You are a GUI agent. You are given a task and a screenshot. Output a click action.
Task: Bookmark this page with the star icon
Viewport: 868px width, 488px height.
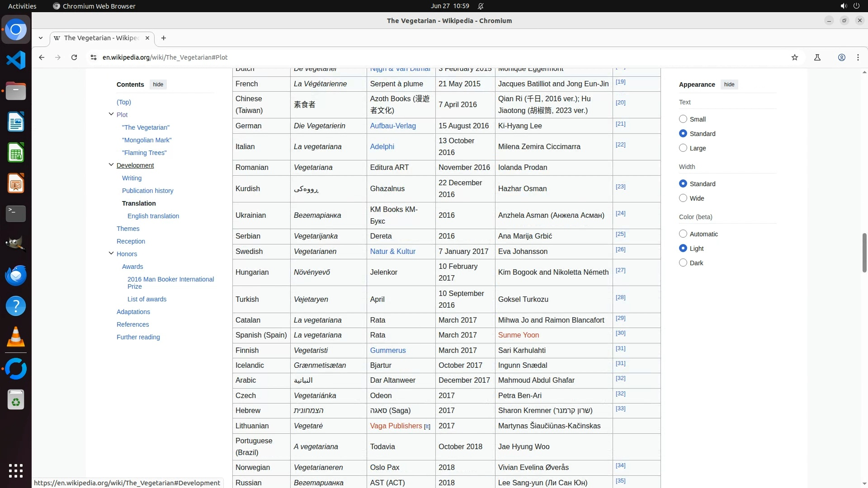click(795, 57)
